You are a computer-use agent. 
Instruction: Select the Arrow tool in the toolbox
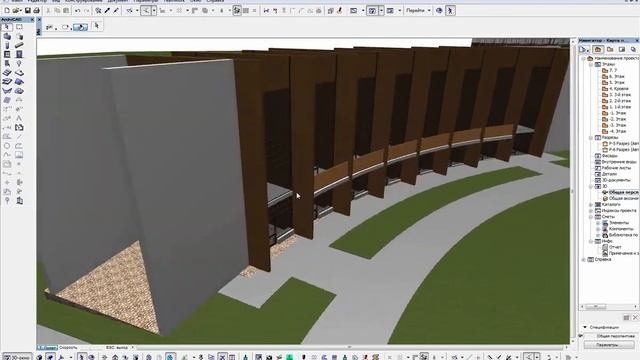pos(7,27)
